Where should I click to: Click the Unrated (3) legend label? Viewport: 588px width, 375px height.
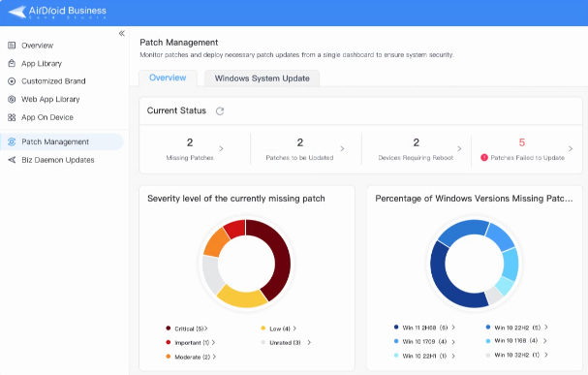click(285, 342)
